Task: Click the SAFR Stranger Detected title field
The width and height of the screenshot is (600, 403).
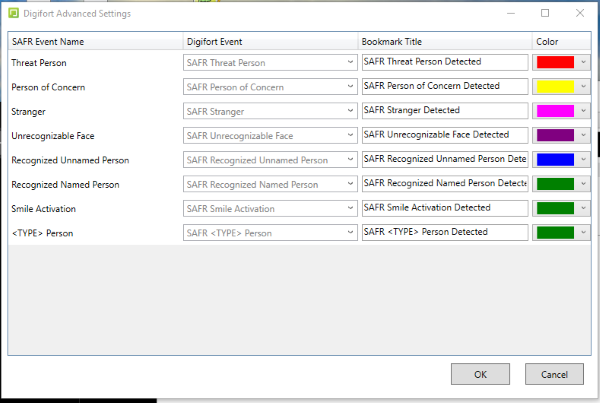Action: click(x=445, y=111)
